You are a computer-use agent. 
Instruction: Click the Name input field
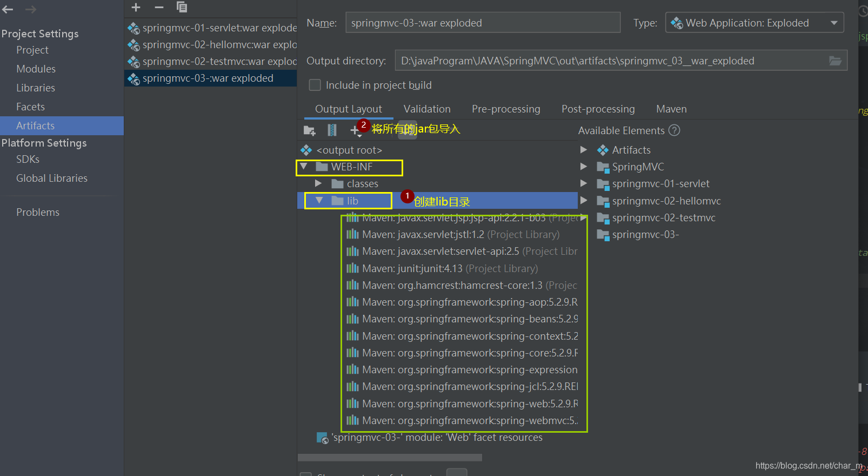tap(483, 23)
